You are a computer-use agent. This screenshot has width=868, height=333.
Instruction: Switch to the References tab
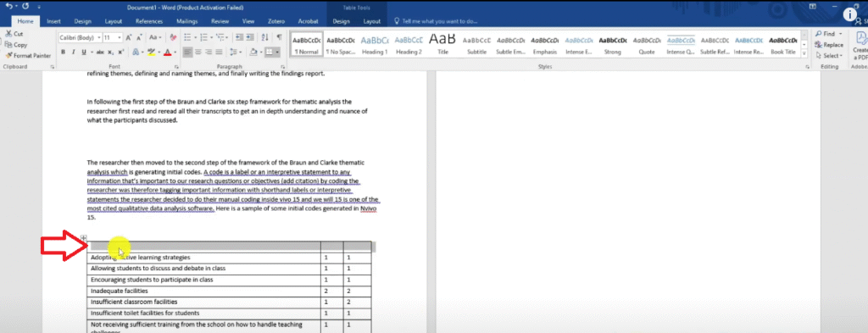(x=149, y=21)
